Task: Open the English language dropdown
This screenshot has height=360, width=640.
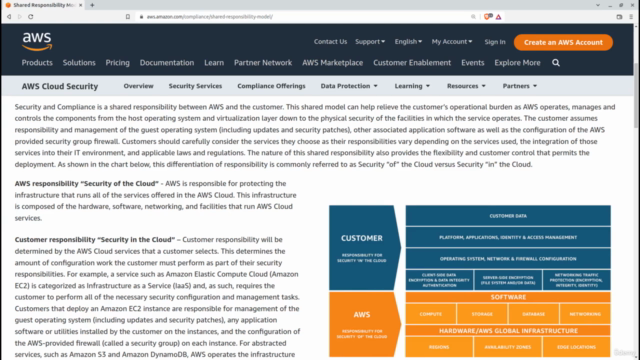Action: coord(408,42)
